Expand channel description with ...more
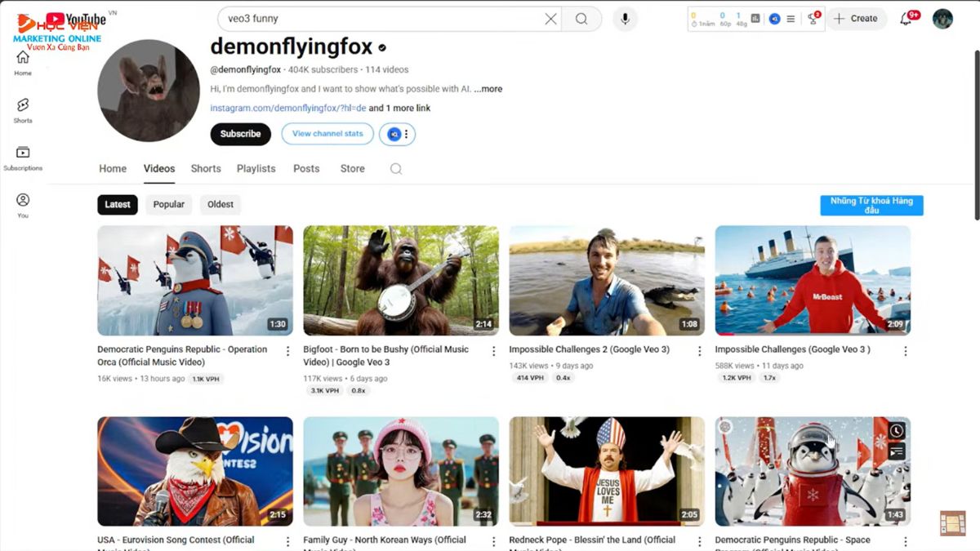 488,89
